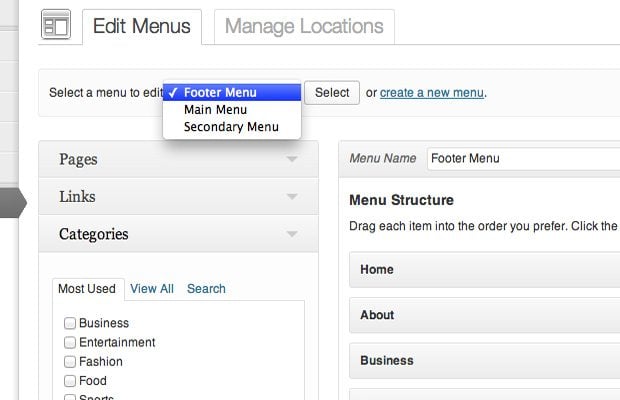This screenshot has width=620, height=400.
Task: Enable the Fashion category checkbox
Action: [70, 361]
